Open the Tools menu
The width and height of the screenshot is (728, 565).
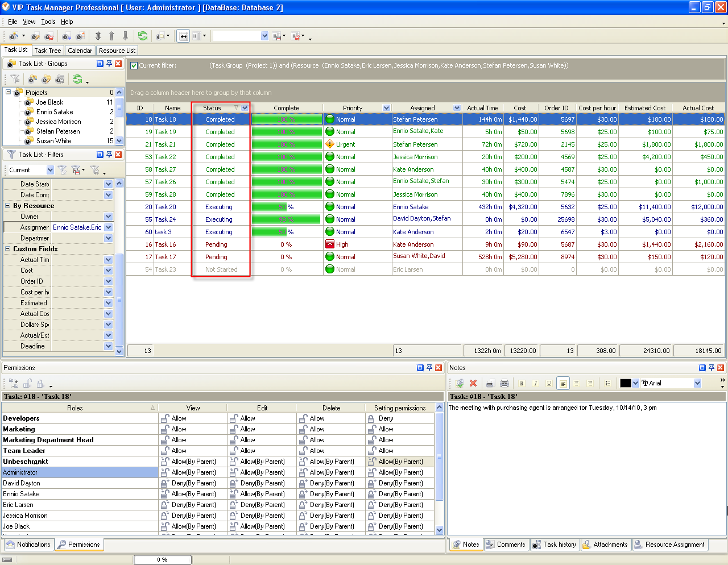pos(48,22)
